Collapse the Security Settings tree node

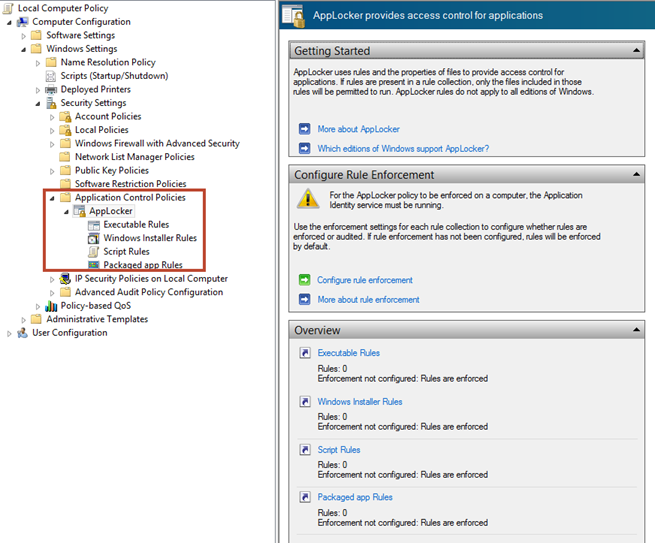click(x=38, y=103)
